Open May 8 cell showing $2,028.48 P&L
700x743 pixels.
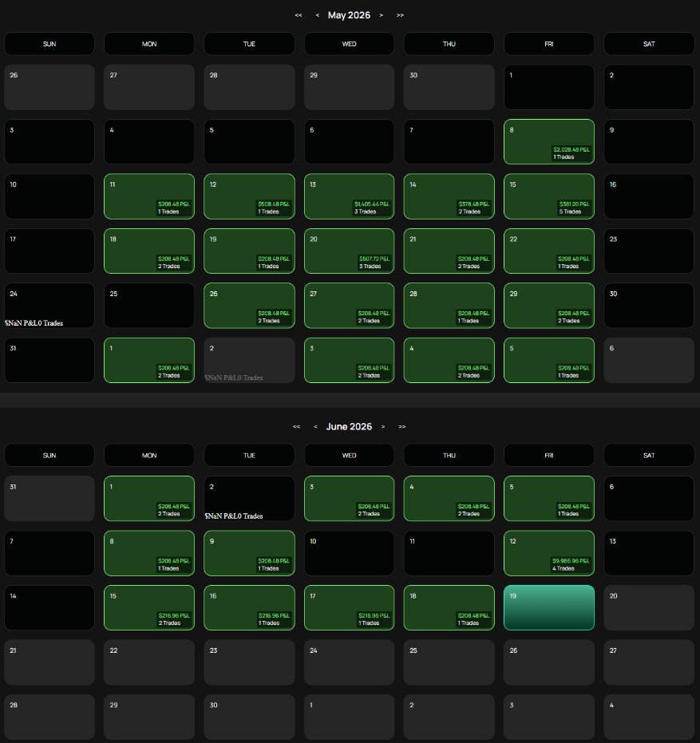click(549, 142)
